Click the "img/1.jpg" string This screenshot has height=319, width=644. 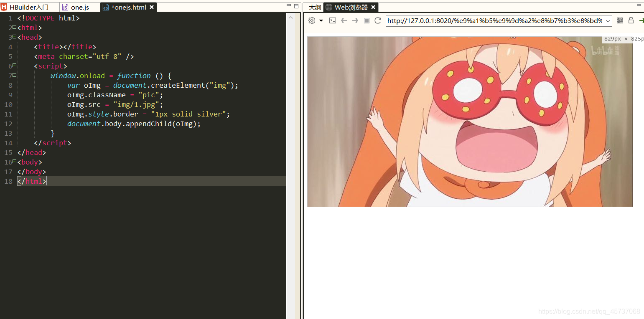136,104
